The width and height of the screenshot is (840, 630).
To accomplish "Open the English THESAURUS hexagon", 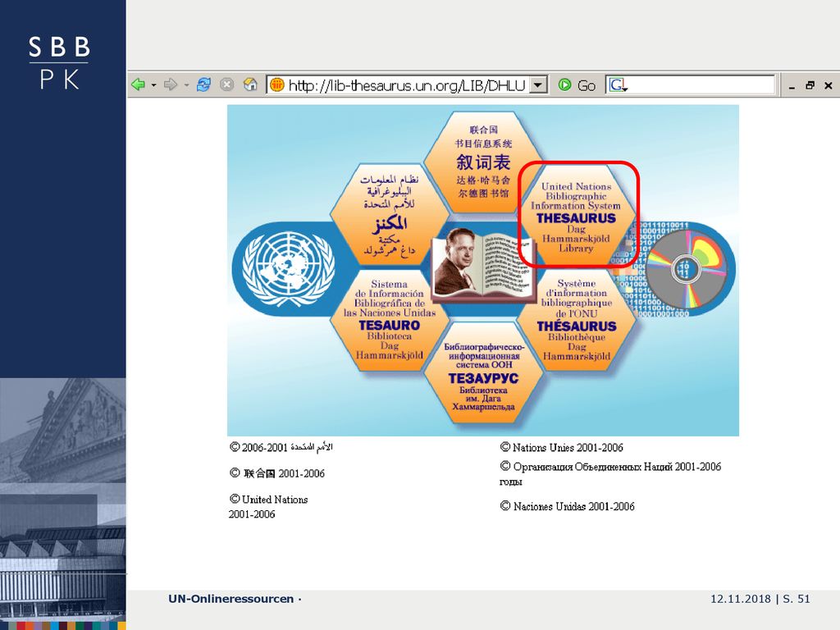I will (x=577, y=217).
